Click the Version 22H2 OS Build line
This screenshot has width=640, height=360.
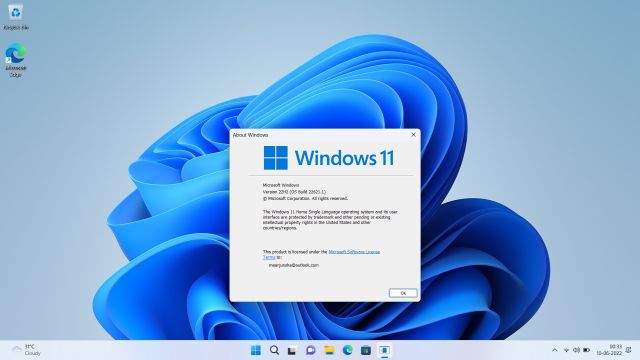click(294, 191)
